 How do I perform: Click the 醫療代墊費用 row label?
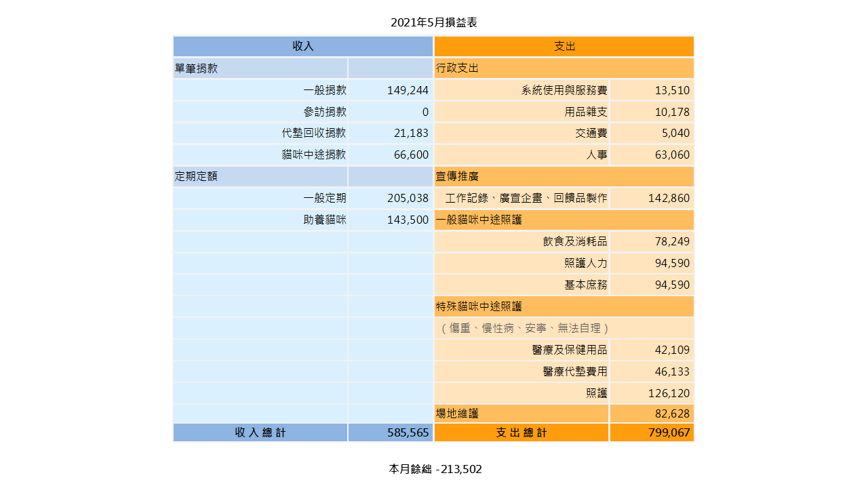tap(575, 371)
